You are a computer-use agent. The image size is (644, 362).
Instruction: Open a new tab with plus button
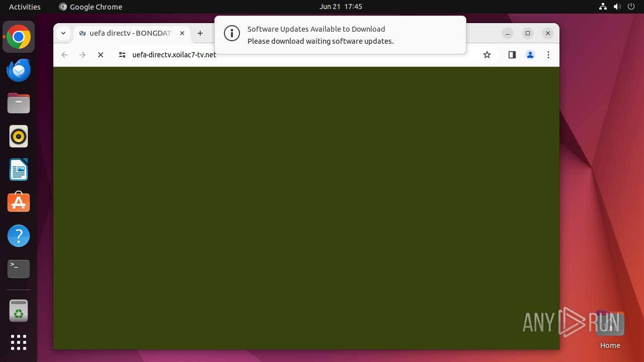[x=200, y=33]
